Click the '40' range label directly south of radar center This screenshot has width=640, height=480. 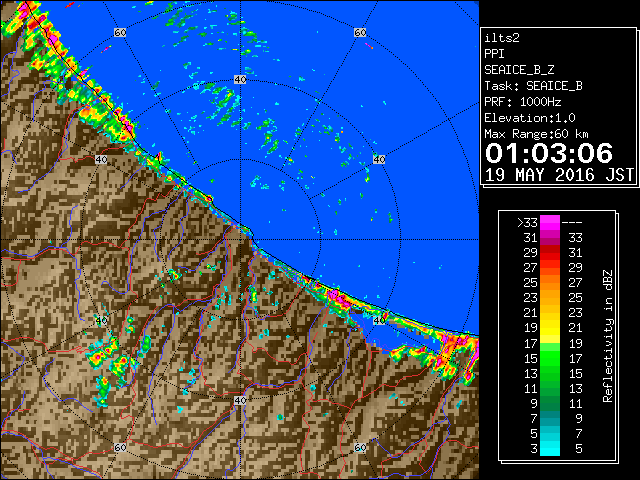click(x=240, y=400)
